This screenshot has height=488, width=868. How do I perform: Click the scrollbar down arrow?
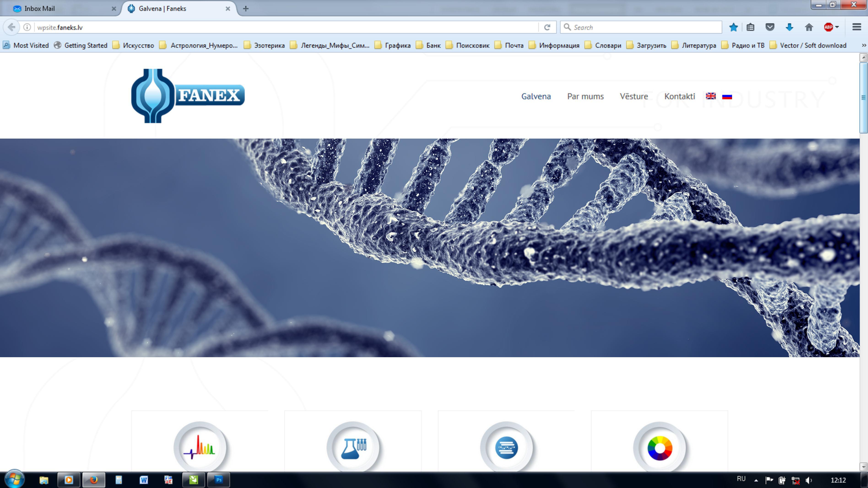[864, 467]
